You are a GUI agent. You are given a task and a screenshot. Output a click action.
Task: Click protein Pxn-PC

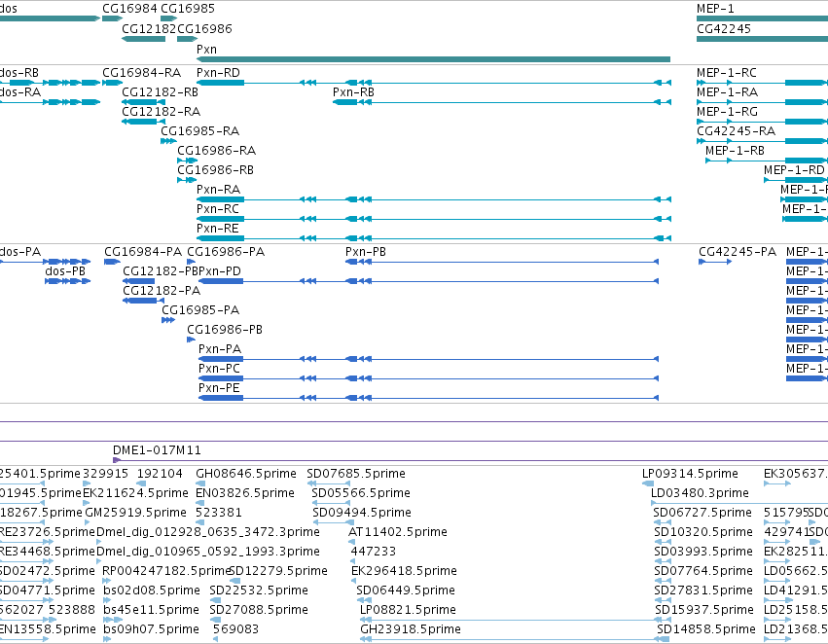point(429,378)
